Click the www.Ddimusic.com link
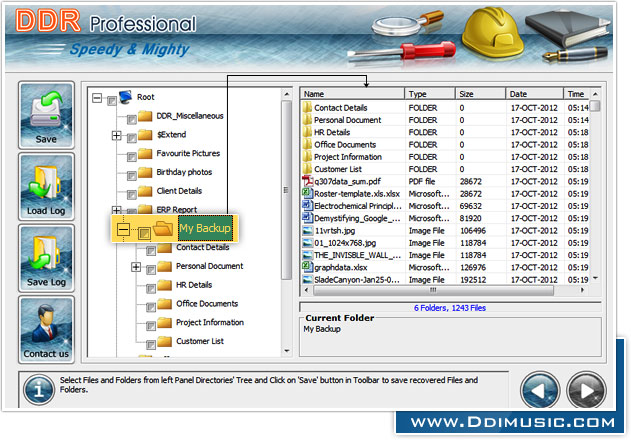This screenshot has width=631, height=440. click(513, 422)
